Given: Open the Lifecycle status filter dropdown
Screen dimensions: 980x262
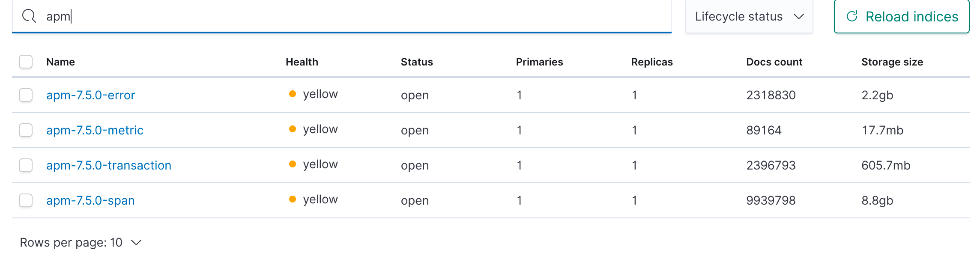Looking at the screenshot, I should click(749, 16).
